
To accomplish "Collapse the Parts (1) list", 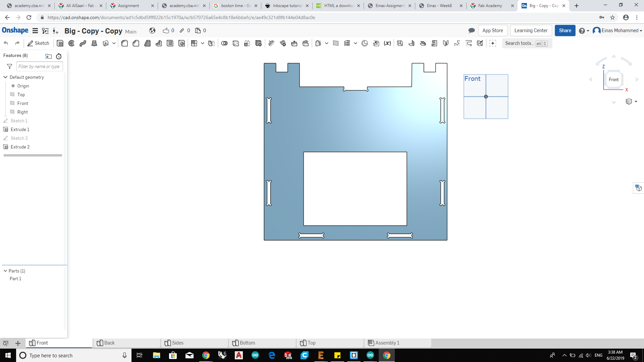I will point(5,271).
